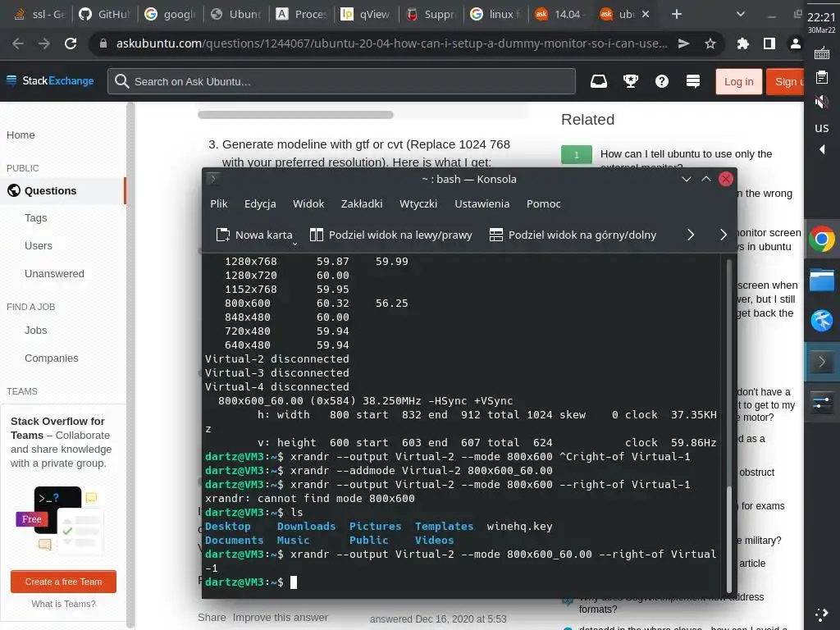
Task: Open Tags in left sidebar
Action: [x=35, y=218]
